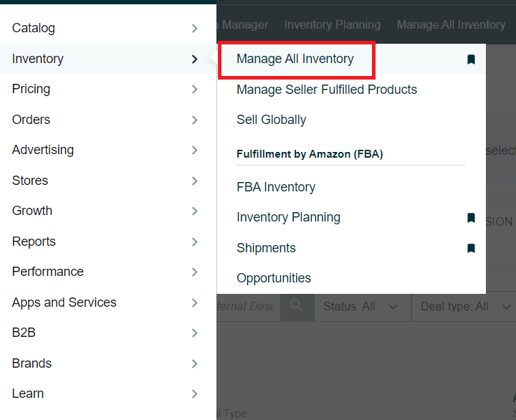The image size is (516, 420).
Task: Go to Opportunities under FBA
Action: point(274,278)
